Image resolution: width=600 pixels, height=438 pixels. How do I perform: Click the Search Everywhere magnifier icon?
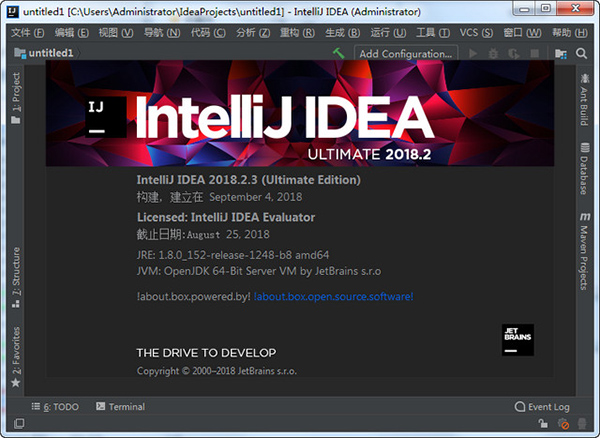click(x=581, y=54)
